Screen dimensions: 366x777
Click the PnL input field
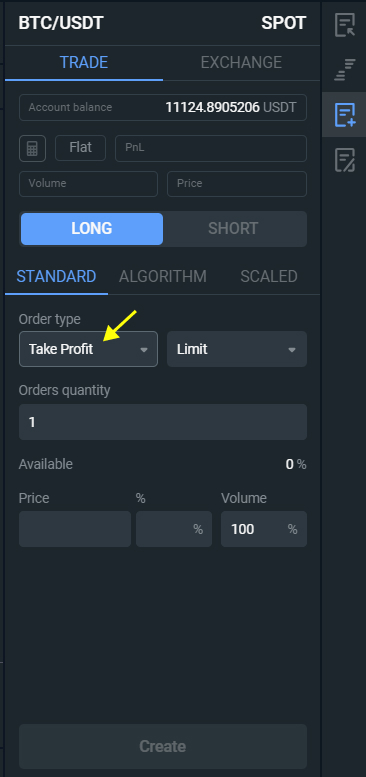pyautogui.click(x=211, y=148)
